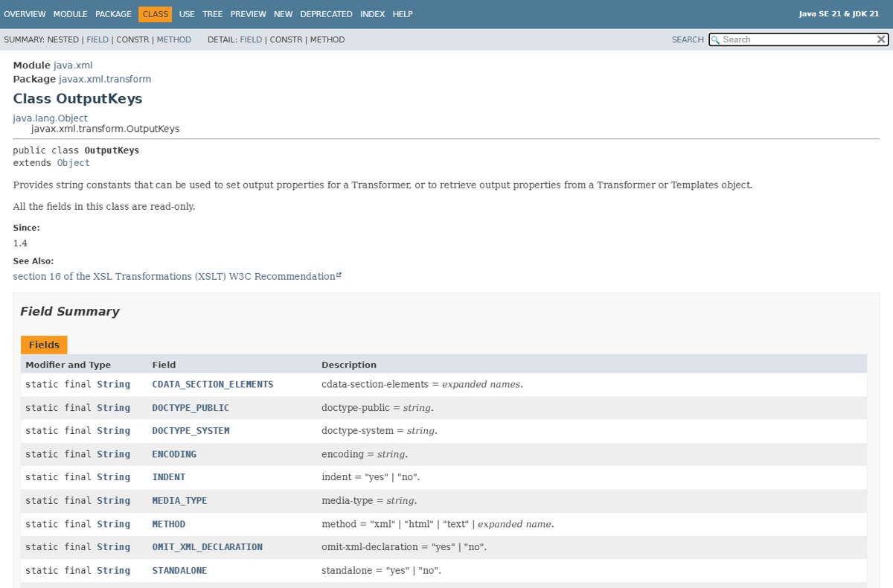Viewport: 893px width, 588px height.
Task: Open the NEW API list
Action: click(283, 14)
